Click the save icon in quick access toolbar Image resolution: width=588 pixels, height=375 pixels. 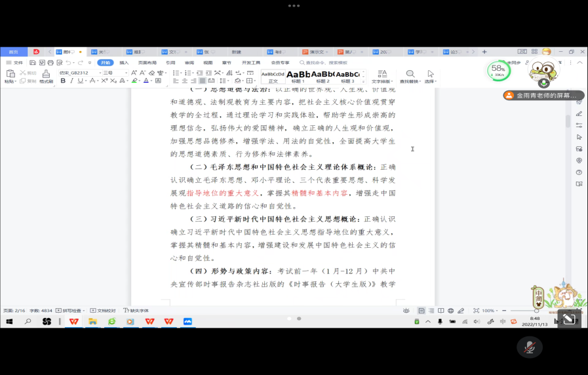click(33, 62)
